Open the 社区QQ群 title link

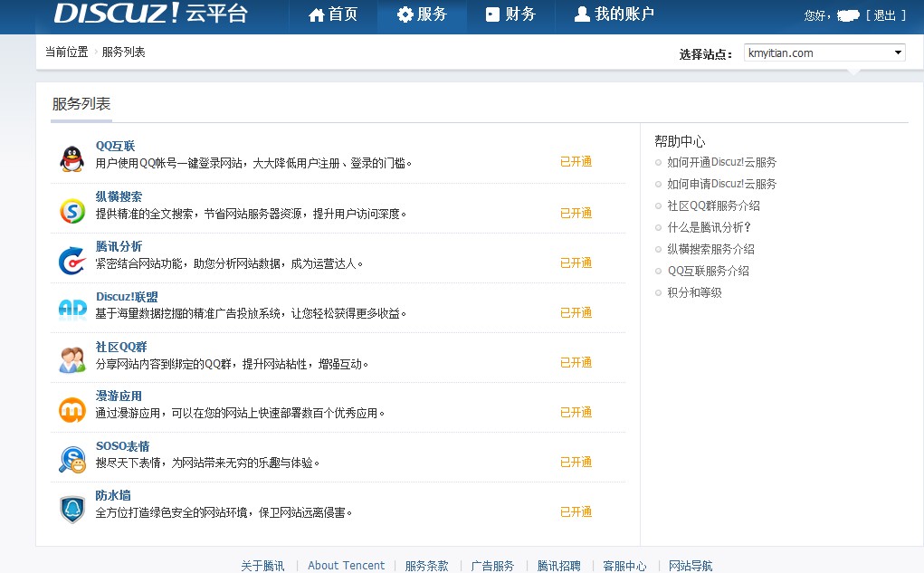121,347
